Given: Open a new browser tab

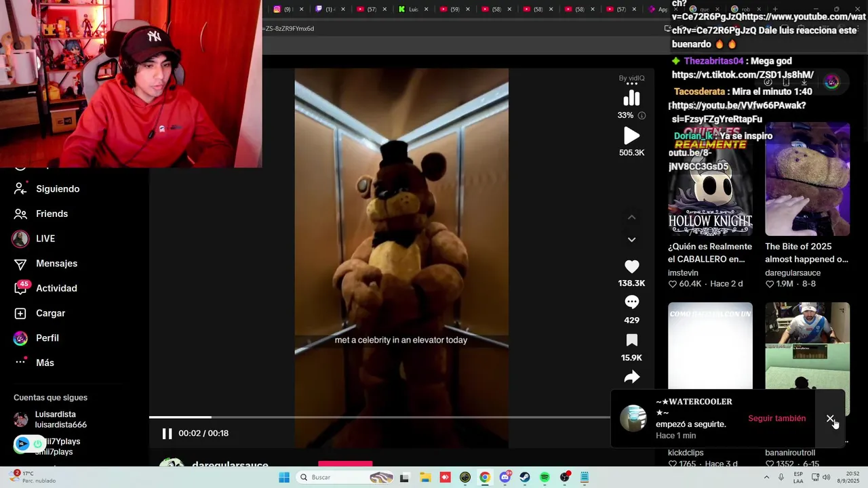Looking at the screenshot, I should click(775, 9).
